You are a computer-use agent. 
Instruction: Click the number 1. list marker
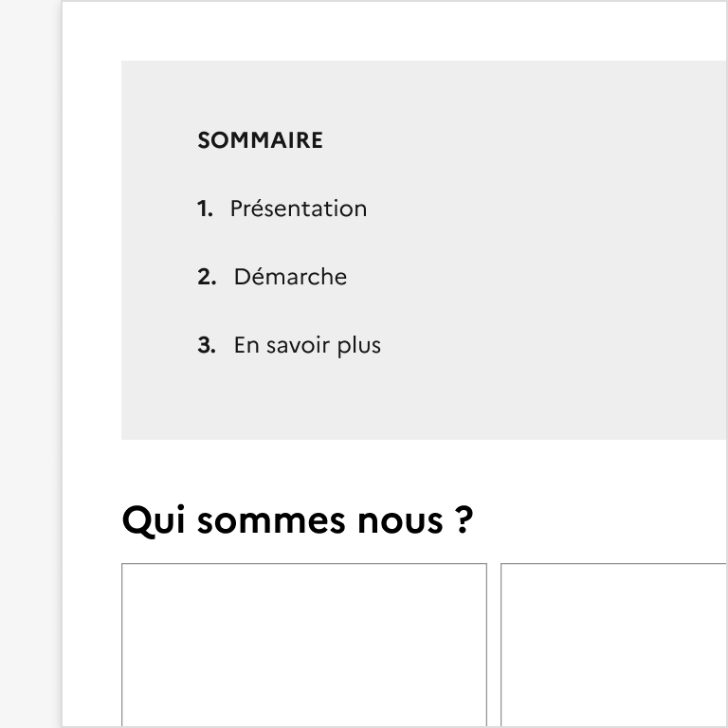[x=206, y=209]
